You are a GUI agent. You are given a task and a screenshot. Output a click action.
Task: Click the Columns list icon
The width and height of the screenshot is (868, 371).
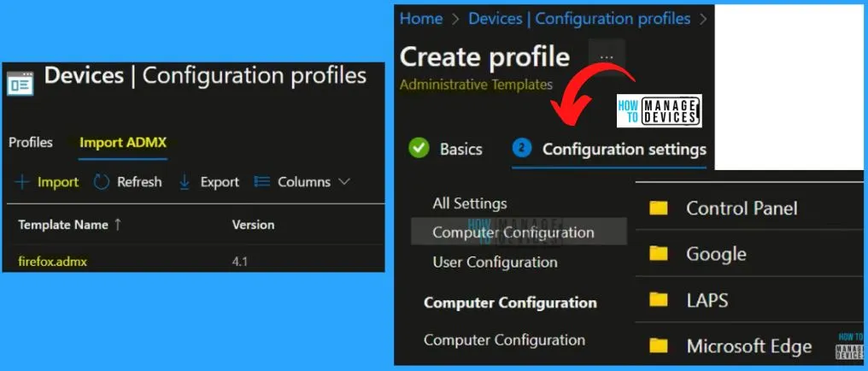[x=261, y=181]
